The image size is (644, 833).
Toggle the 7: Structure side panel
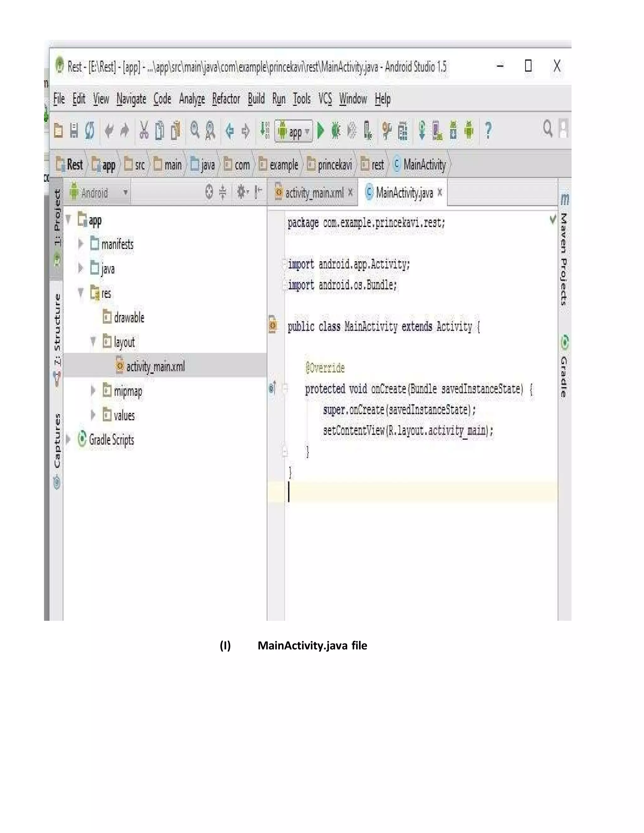[57, 340]
